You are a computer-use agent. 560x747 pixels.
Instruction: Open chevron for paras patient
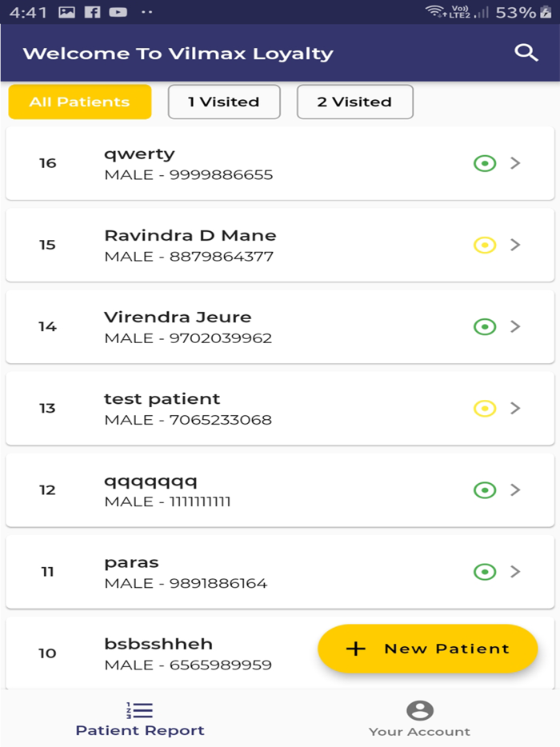coord(516,571)
